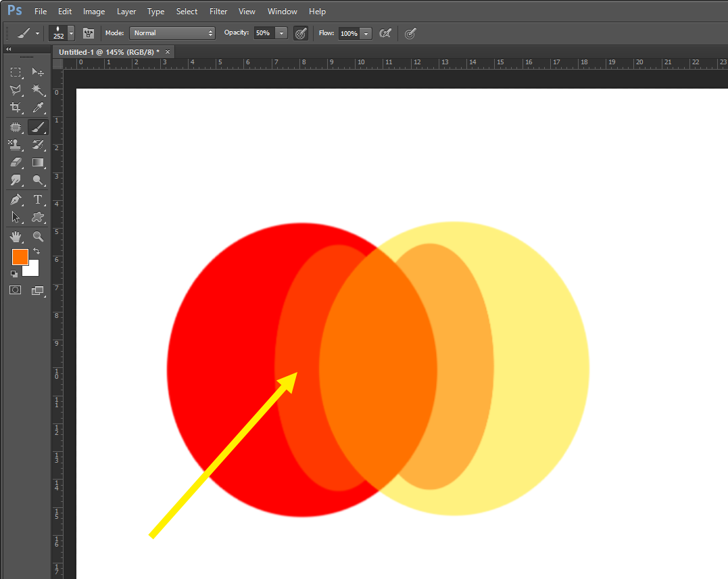Select the Hand tool

point(16,237)
